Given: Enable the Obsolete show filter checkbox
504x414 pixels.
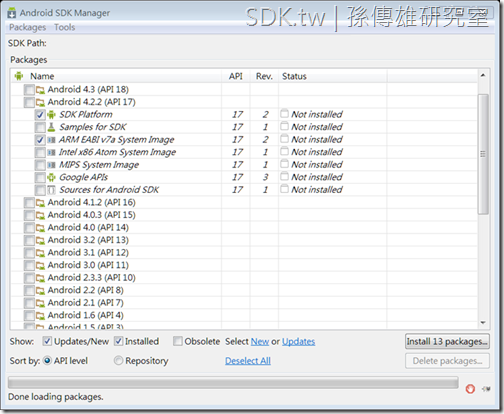Looking at the screenshot, I should [x=178, y=341].
